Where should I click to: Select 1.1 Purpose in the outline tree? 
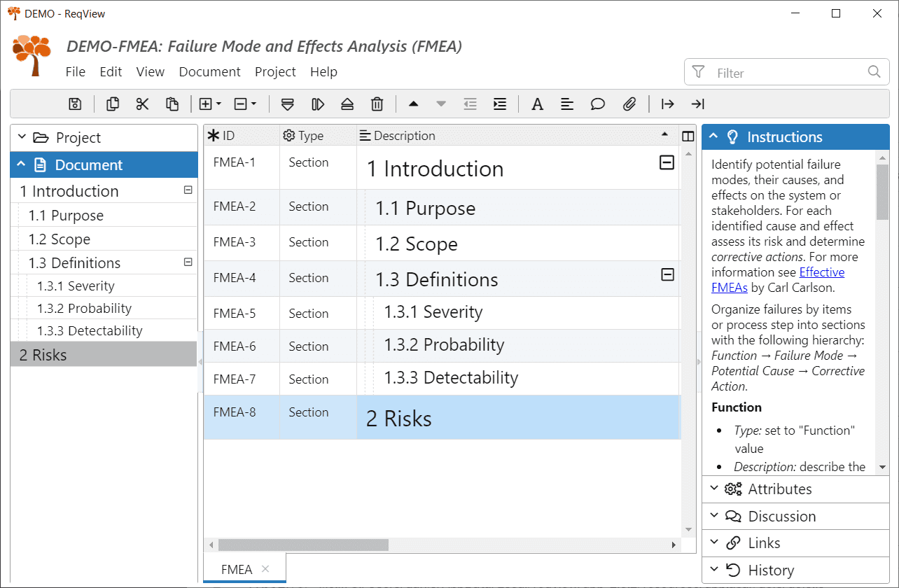66,216
